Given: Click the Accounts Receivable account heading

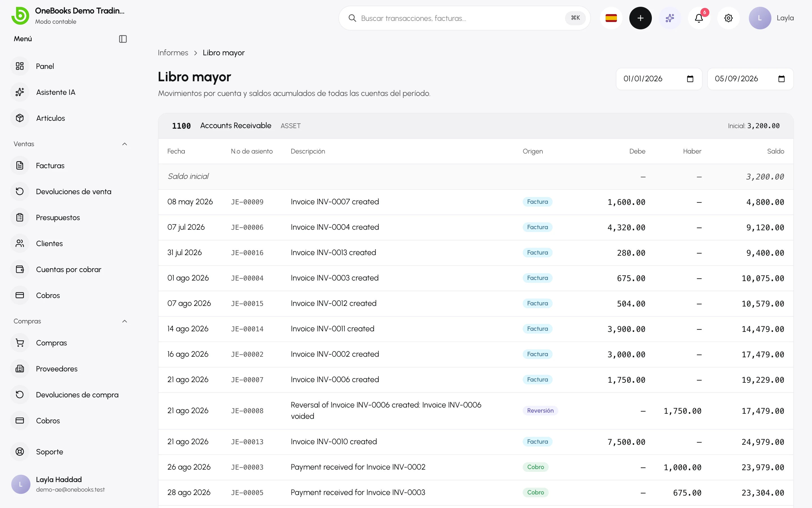Looking at the screenshot, I should click(235, 126).
